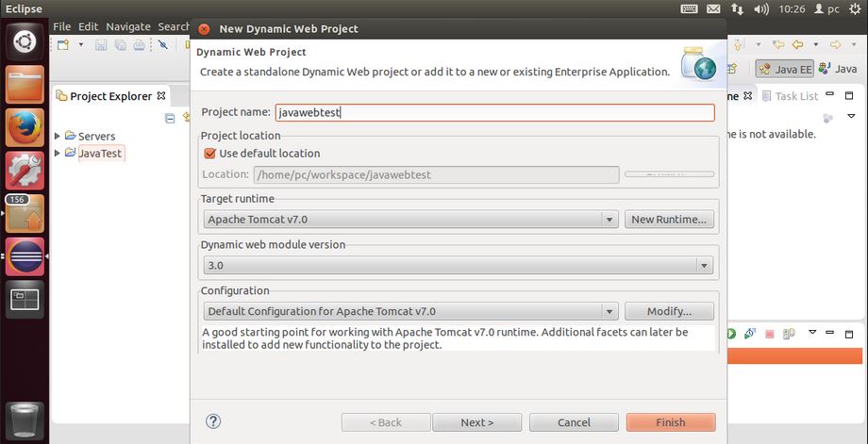Open the Edit menu
The width and height of the screenshot is (868, 444).
click(88, 26)
